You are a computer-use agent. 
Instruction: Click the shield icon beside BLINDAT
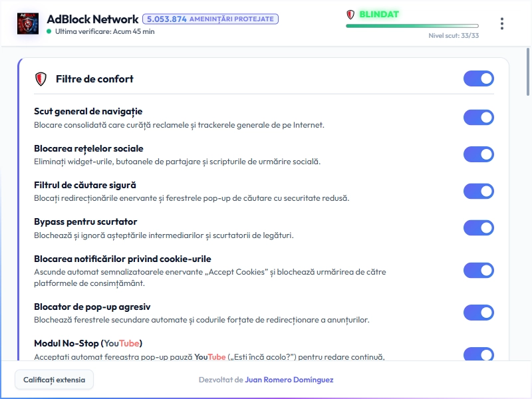coord(350,15)
